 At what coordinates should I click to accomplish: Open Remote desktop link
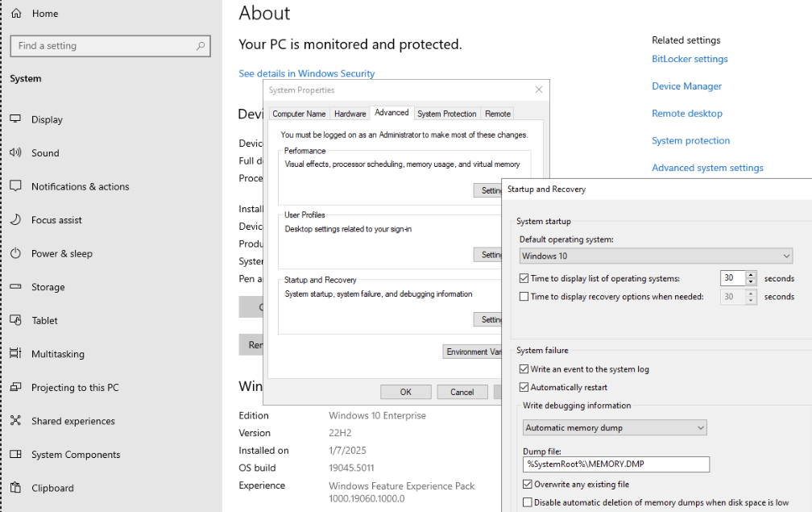click(x=687, y=114)
